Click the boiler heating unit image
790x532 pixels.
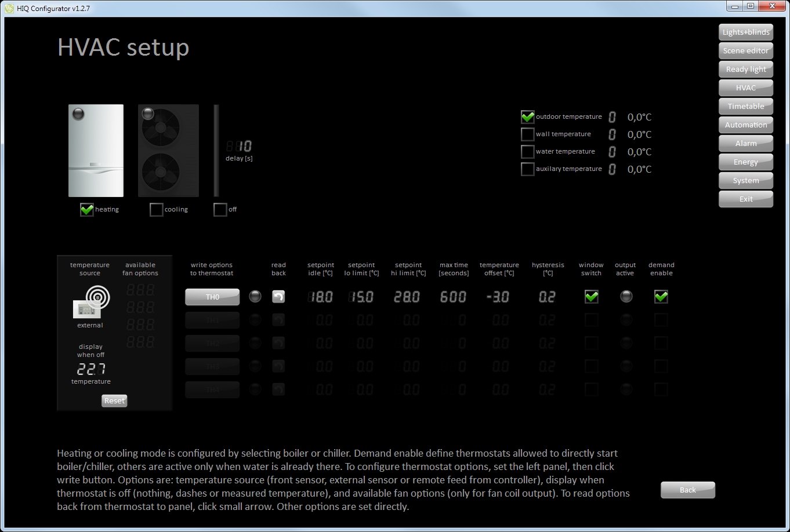pos(96,151)
